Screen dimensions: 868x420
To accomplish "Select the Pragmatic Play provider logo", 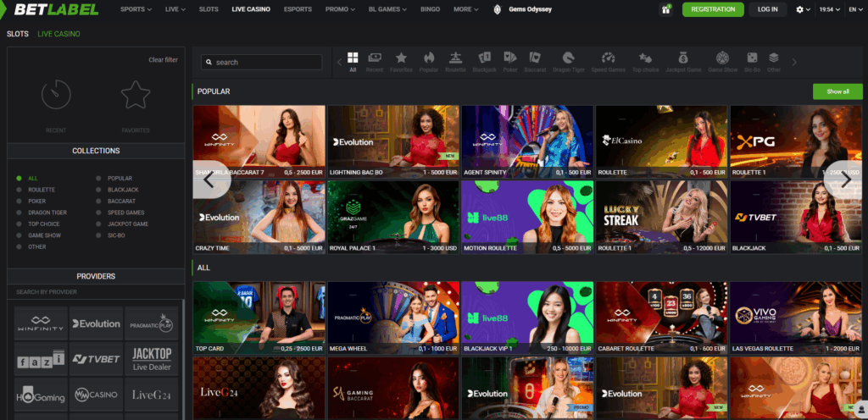I will [x=152, y=323].
